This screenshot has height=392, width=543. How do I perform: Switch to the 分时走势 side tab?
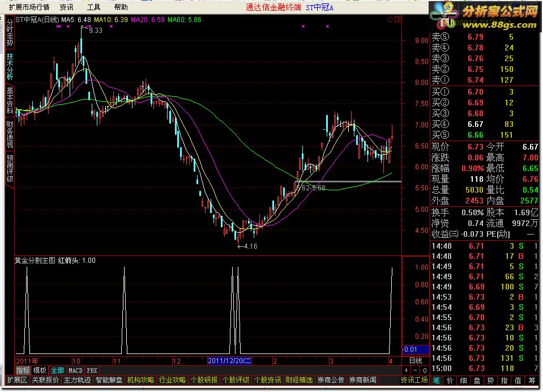[x=10, y=33]
